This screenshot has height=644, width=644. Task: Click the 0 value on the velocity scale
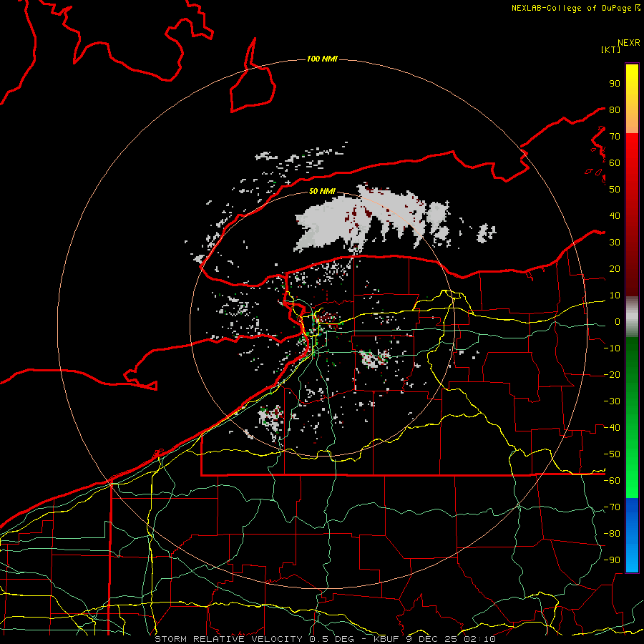pyautogui.click(x=618, y=321)
